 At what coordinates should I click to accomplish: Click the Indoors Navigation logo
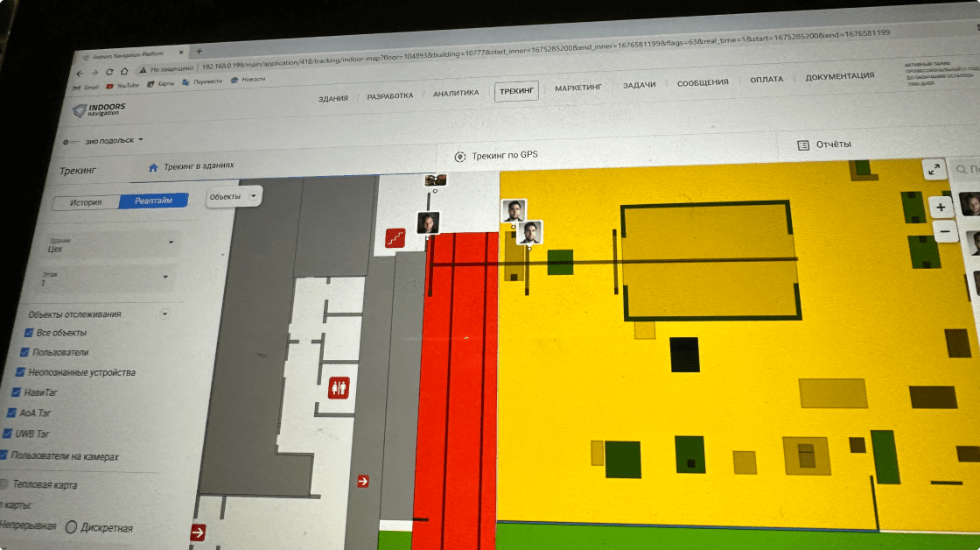100,110
